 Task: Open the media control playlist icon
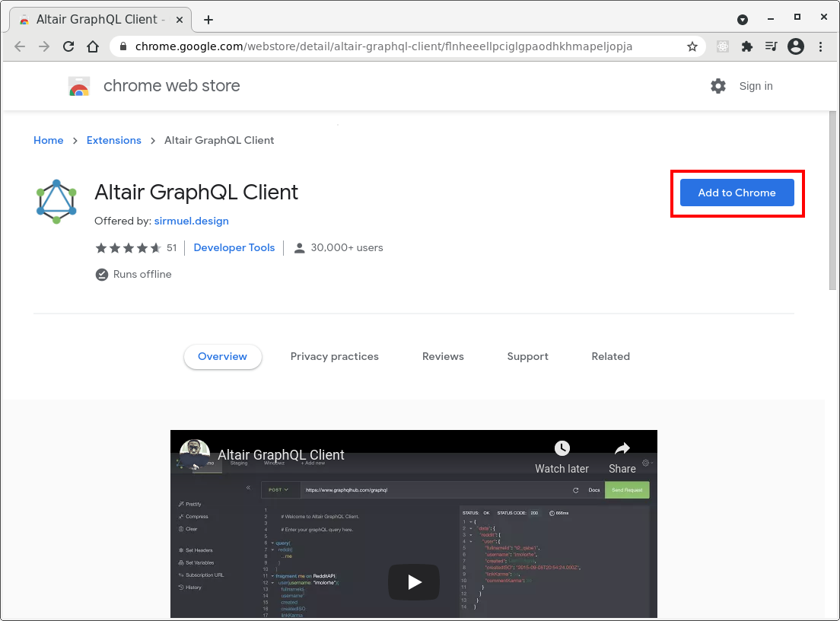click(771, 46)
